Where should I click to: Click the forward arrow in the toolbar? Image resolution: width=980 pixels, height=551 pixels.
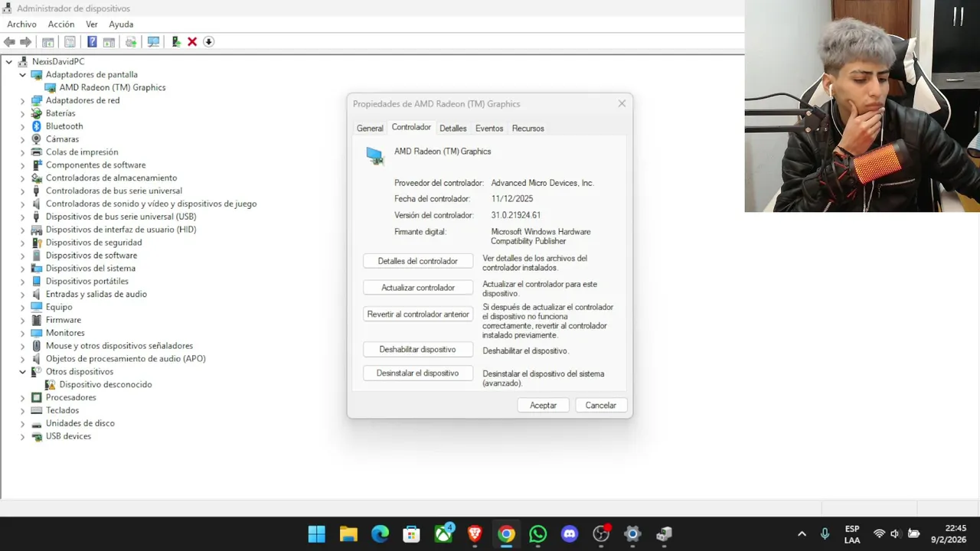pyautogui.click(x=25, y=42)
